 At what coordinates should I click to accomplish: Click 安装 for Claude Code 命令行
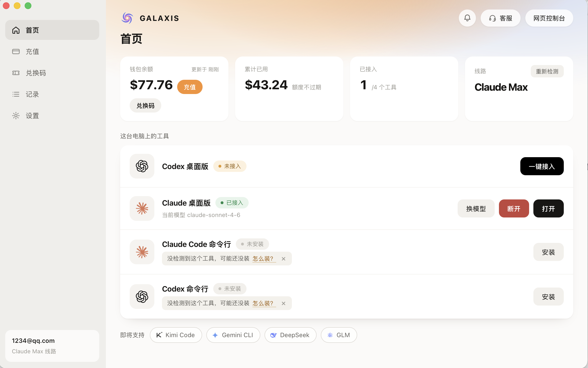[x=548, y=252]
